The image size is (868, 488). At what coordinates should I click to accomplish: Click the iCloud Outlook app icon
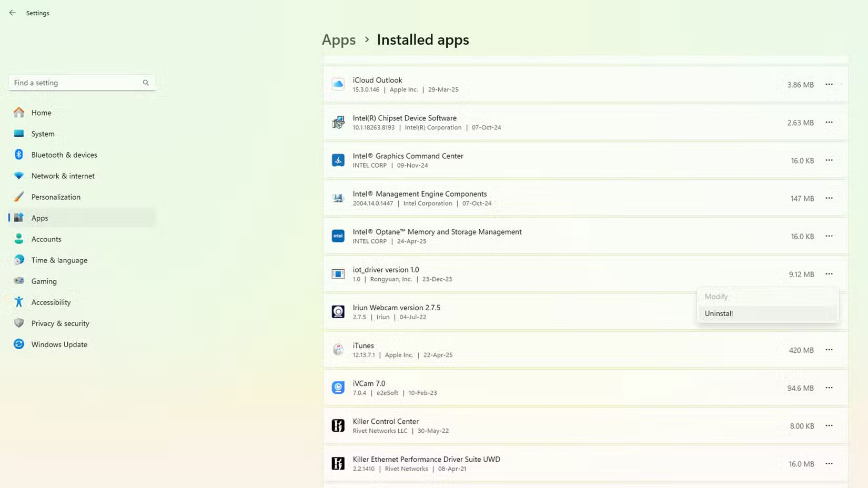[338, 84]
